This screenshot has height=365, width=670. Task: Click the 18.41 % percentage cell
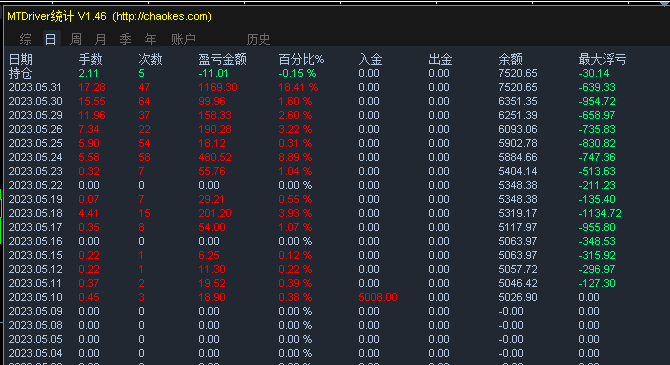[298, 88]
